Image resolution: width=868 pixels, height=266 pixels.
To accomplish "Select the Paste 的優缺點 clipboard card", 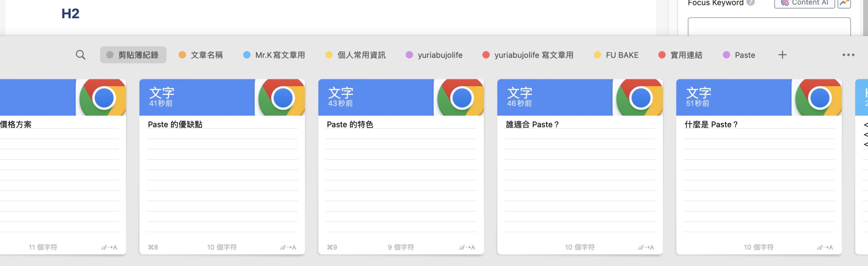I will click(222, 167).
